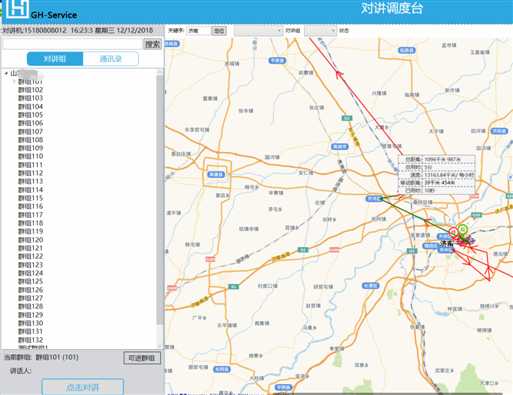Select 群组125 in the group tree
The image size is (513, 395).
pos(31,281)
